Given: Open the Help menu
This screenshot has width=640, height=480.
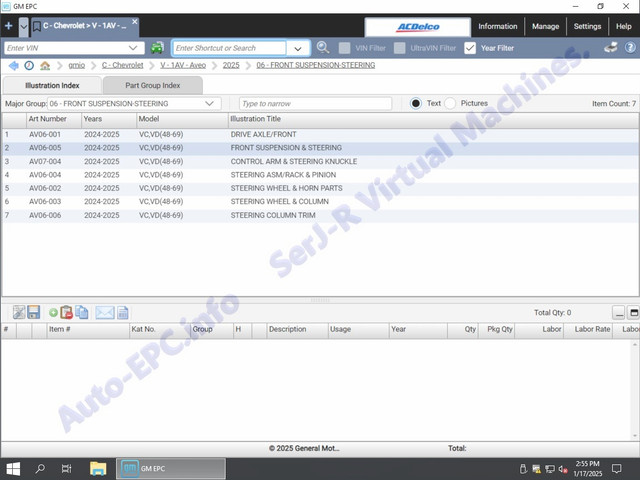Looking at the screenshot, I should point(624,27).
